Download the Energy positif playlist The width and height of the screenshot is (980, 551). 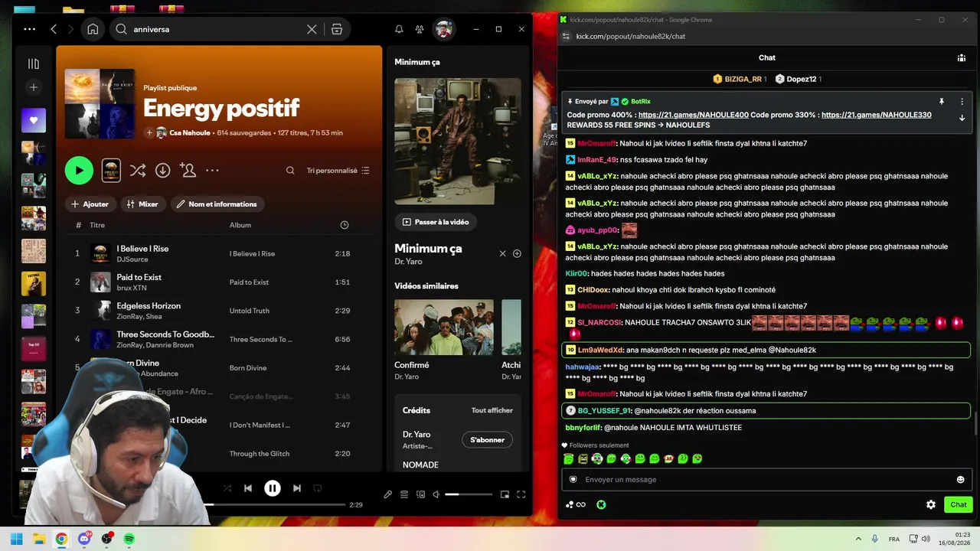(163, 170)
